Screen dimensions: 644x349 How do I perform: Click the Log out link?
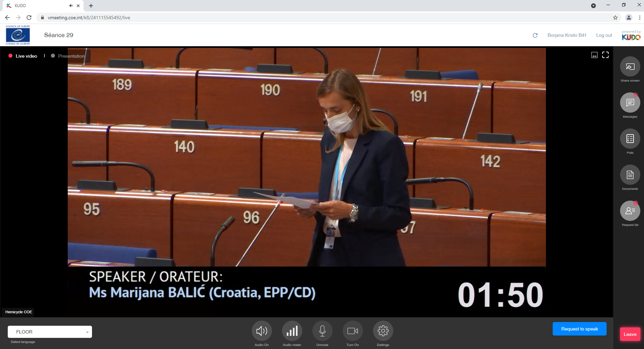click(x=604, y=35)
